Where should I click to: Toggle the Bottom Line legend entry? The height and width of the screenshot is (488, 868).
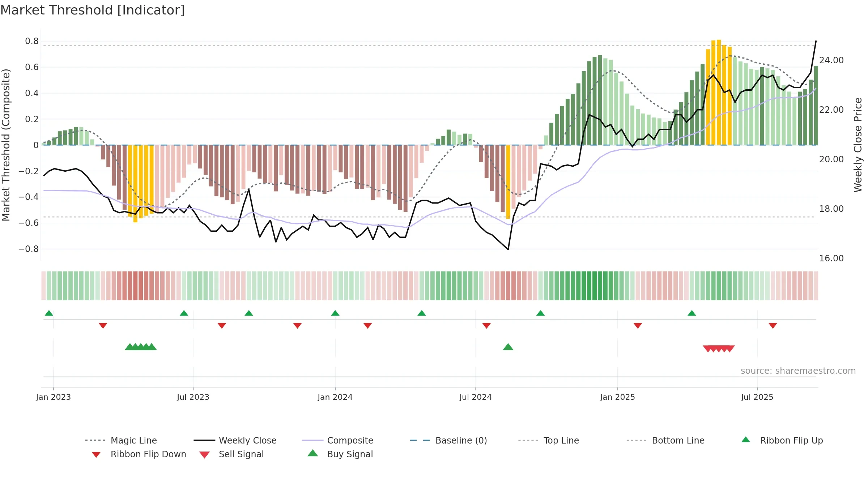[665, 440]
